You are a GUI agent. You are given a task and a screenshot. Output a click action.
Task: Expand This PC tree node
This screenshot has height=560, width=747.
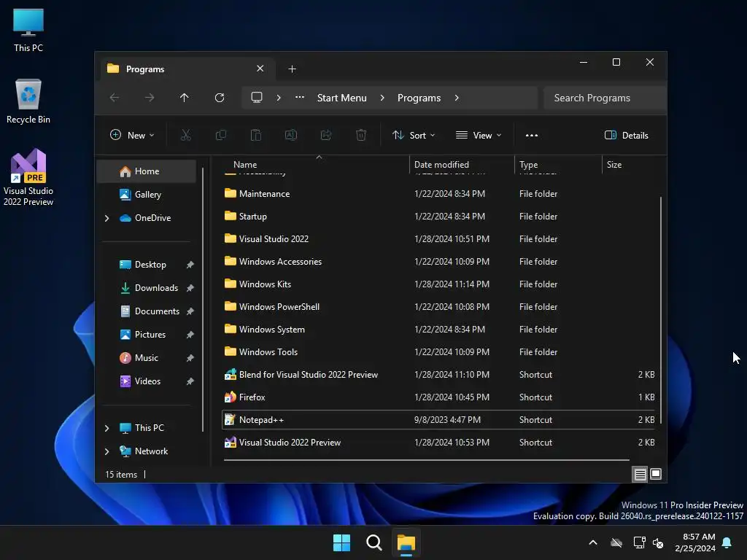107,428
